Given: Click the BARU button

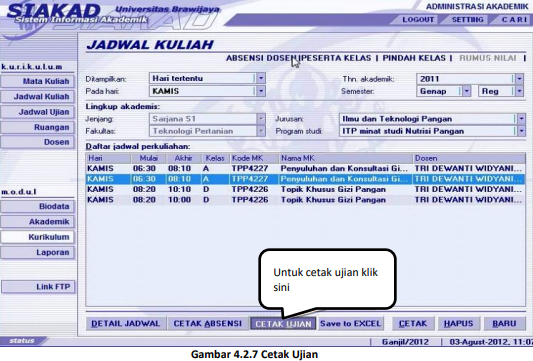Looking at the screenshot, I should click(504, 324).
